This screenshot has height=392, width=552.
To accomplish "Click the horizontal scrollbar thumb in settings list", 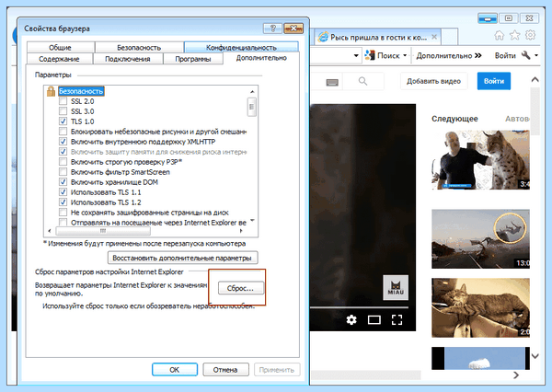I will click(x=103, y=231).
